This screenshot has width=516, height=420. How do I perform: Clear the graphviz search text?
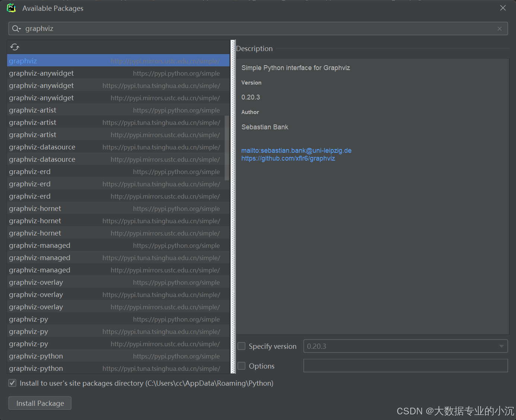pos(500,29)
